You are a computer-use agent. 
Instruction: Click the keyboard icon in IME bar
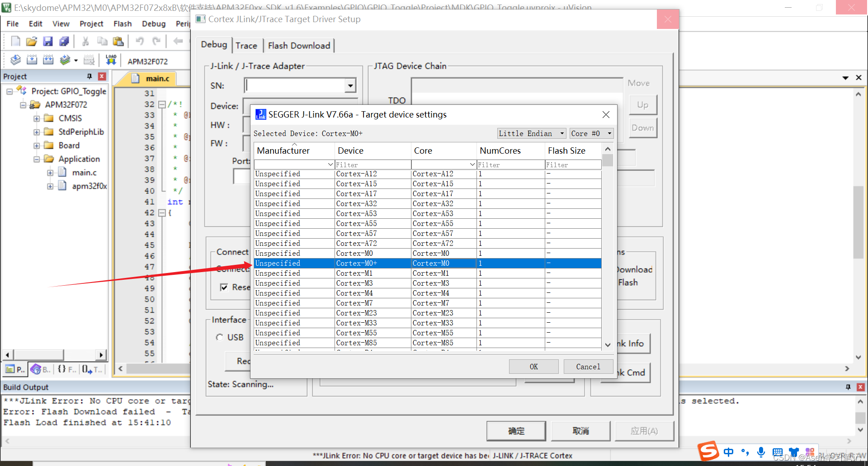(778, 452)
